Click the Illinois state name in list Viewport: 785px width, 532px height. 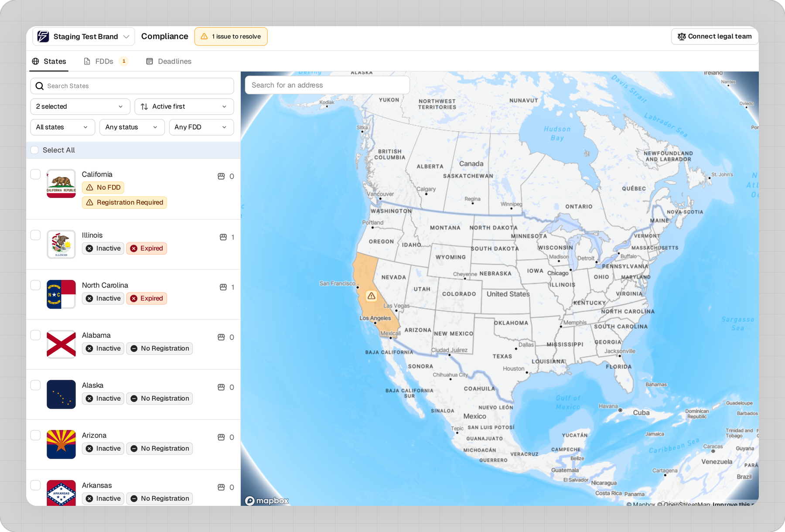[x=92, y=235]
